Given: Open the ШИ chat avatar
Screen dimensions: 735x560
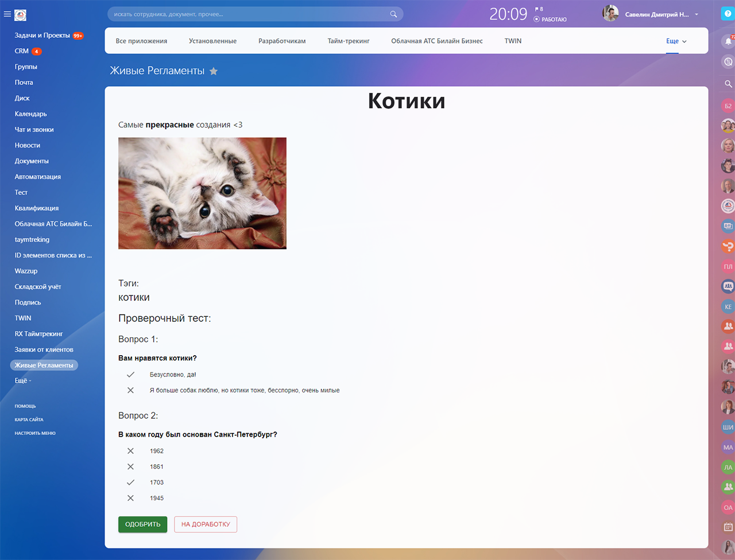Looking at the screenshot, I should point(728,427).
